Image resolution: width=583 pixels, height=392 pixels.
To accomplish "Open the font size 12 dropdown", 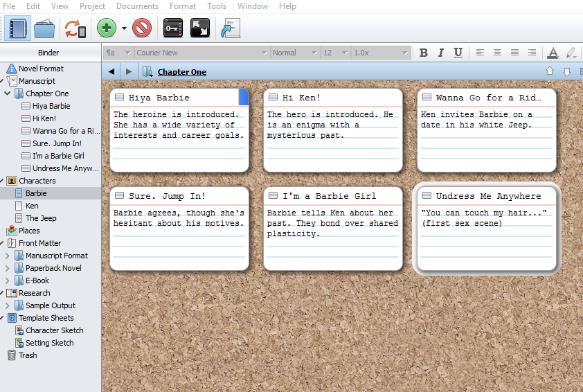I will (x=335, y=53).
